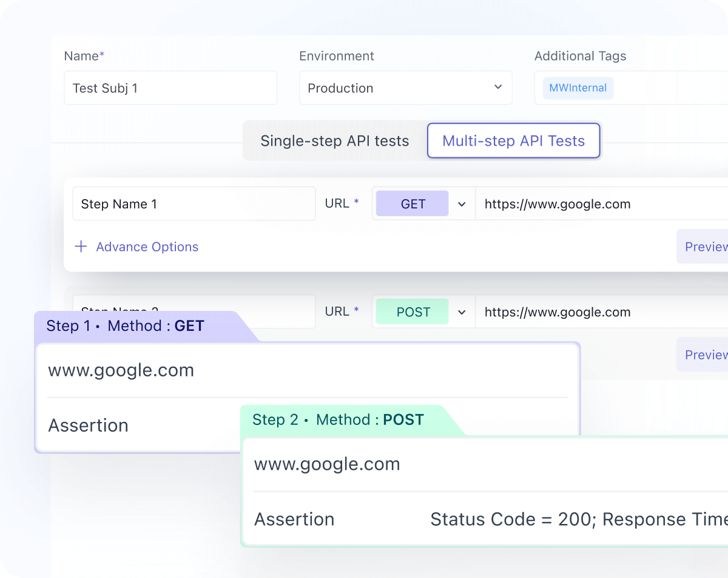Click the first step's URL field
Viewport: 728px width, 578px height.
[602, 204]
